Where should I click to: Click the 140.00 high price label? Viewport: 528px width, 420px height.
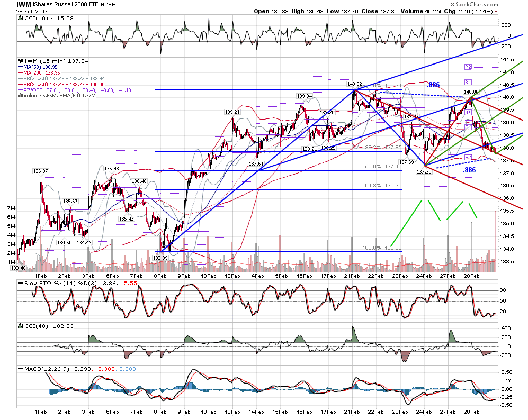(471, 92)
